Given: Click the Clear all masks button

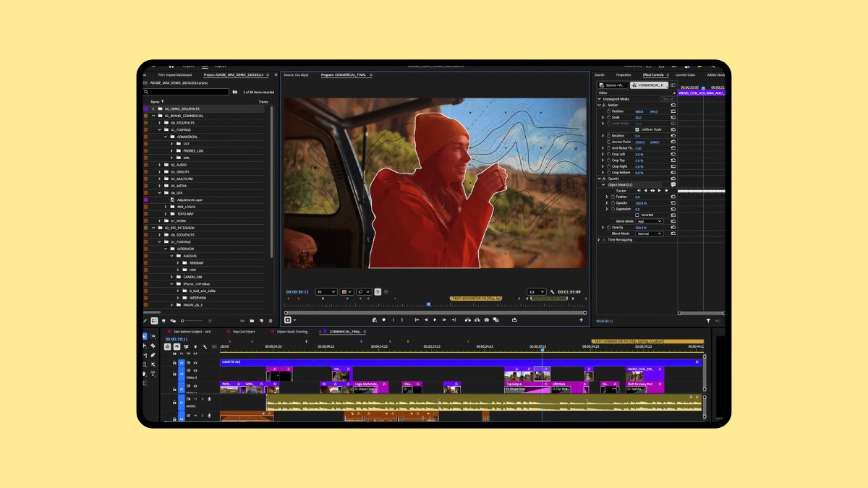Looking at the screenshot, I should 667,99.
